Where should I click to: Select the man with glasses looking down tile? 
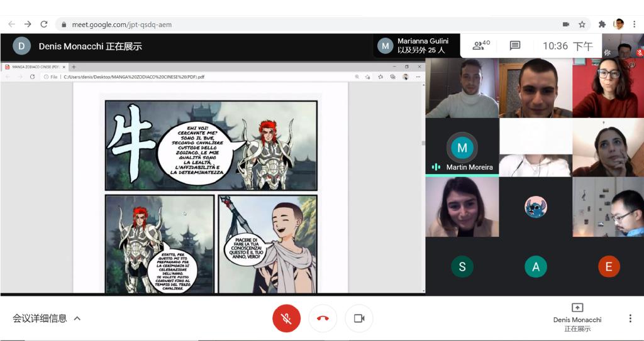[609, 207]
